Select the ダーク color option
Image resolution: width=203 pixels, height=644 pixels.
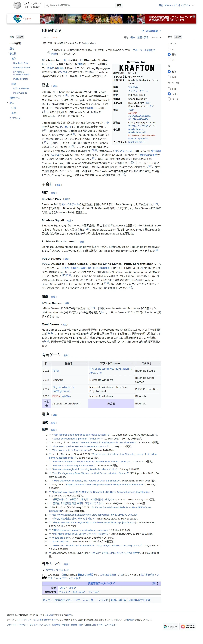[x=169, y=99]
